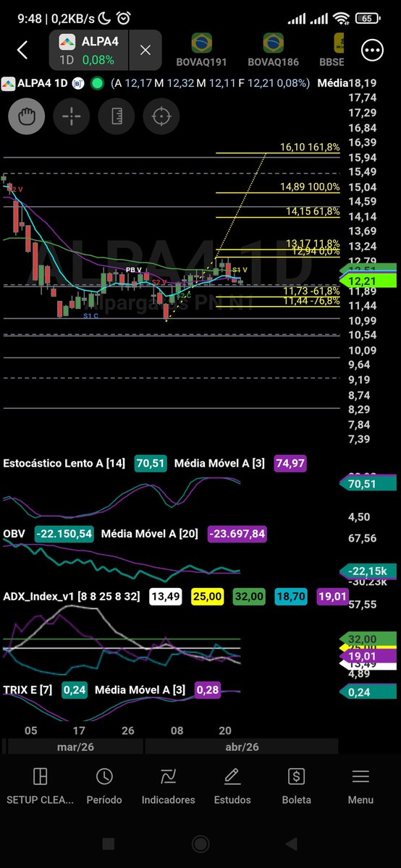Tap the OBV indicator label

click(14, 534)
